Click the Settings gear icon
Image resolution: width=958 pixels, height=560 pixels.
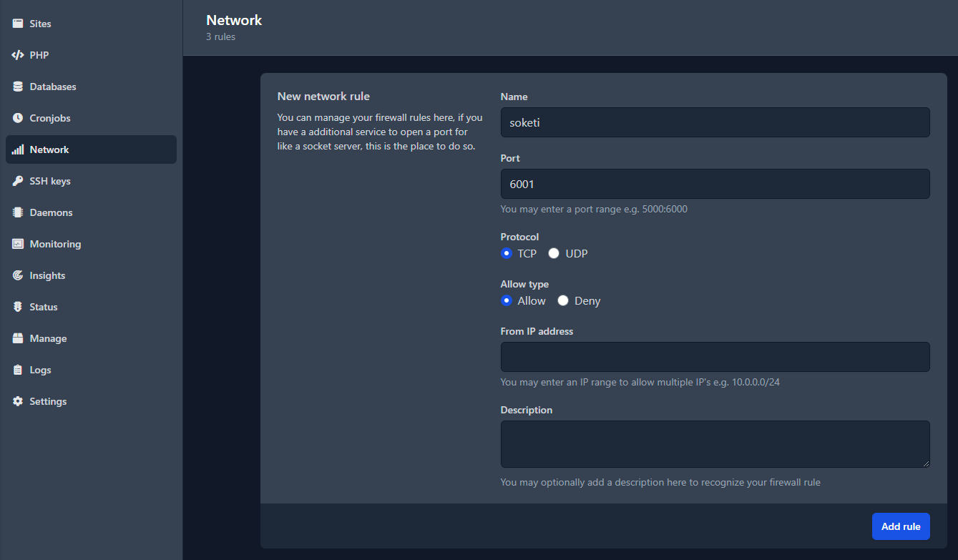pos(18,401)
